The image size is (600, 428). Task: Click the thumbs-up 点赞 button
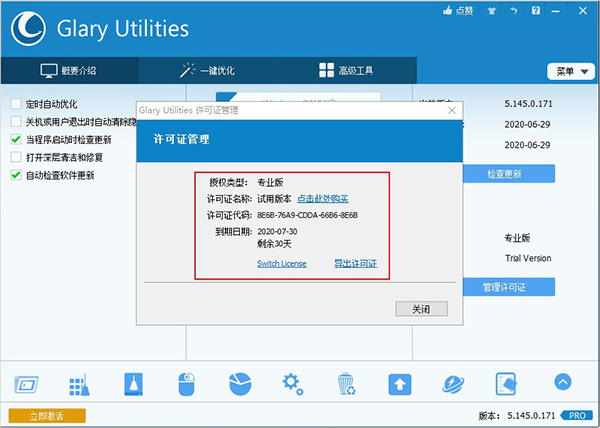point(458,11)
